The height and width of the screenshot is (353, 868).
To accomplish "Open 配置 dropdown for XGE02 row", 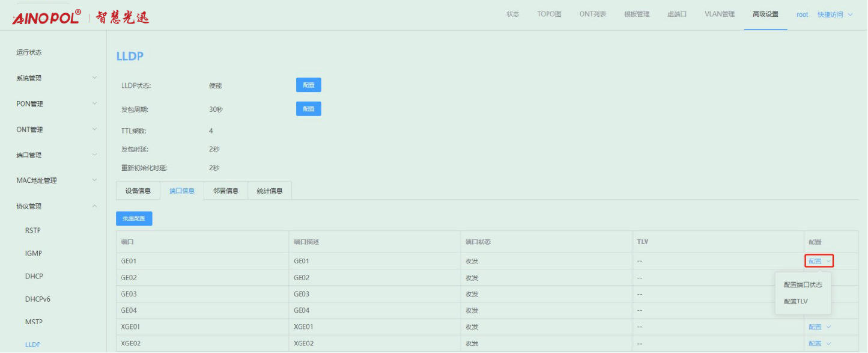I will 819,343.
